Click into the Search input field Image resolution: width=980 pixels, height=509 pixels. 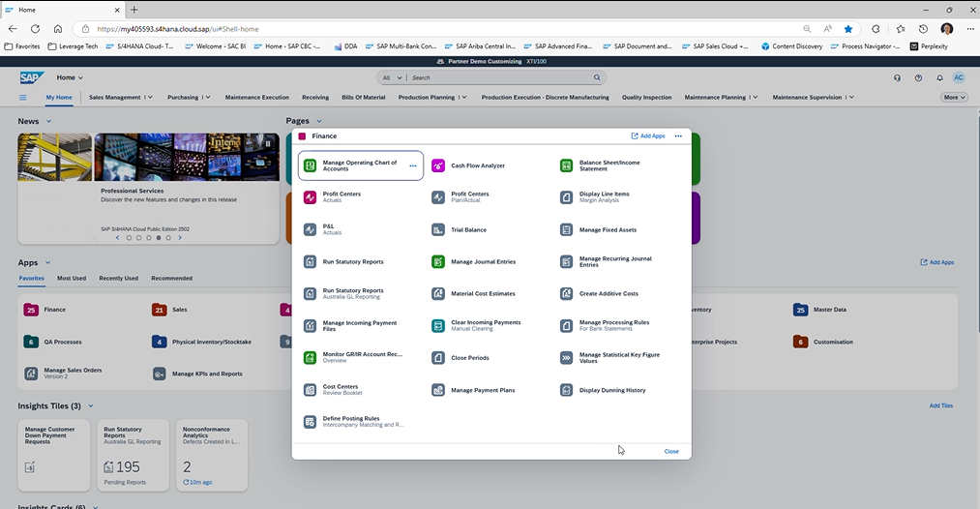pos(500,77)
